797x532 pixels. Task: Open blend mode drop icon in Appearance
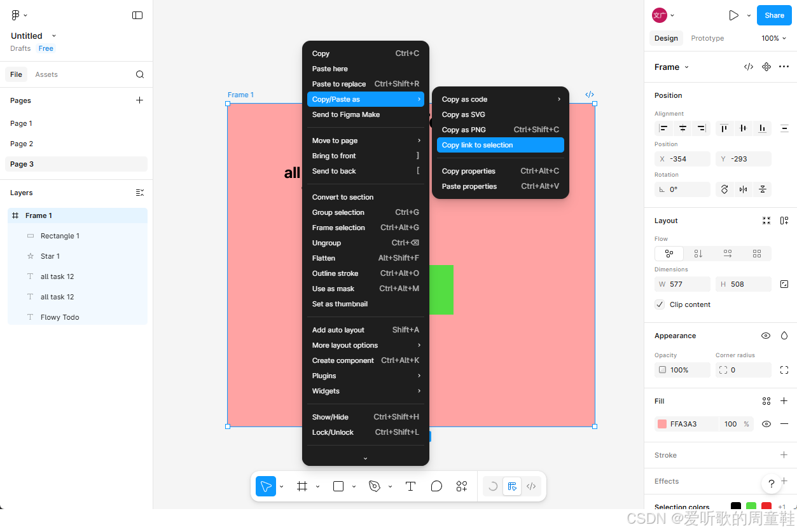tap(784, 336)
